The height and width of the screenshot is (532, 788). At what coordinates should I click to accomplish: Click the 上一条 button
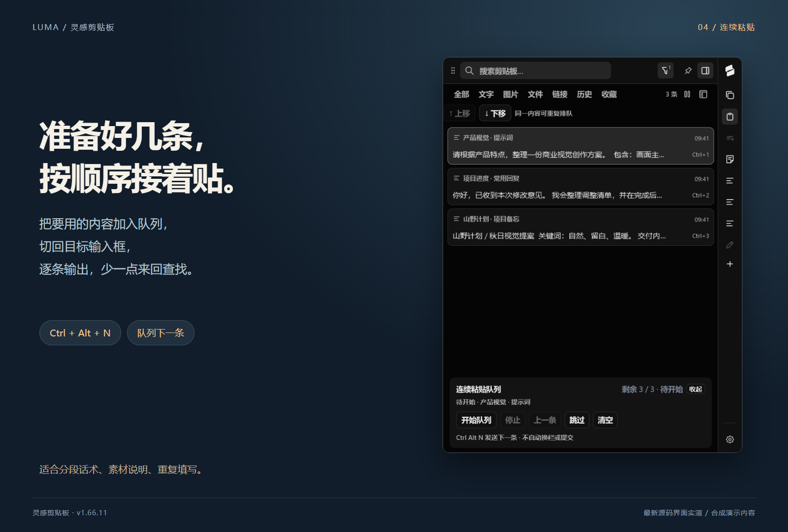[x=545, y=420]
